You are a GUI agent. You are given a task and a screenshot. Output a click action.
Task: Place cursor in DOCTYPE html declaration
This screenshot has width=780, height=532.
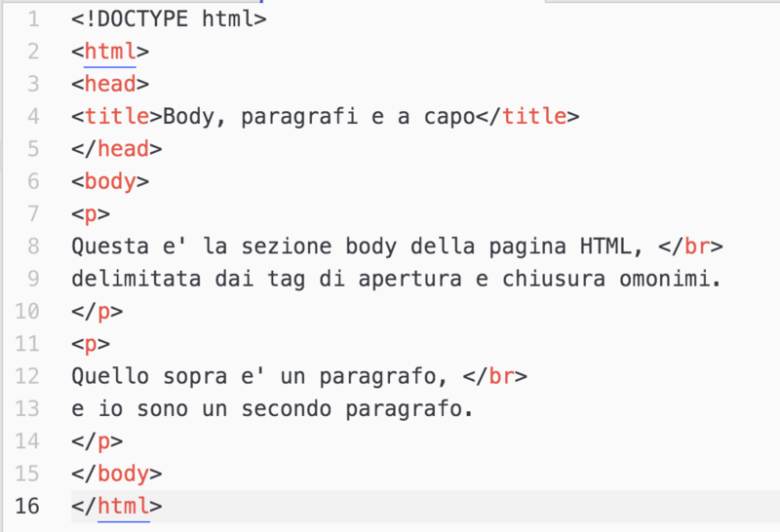169,19
